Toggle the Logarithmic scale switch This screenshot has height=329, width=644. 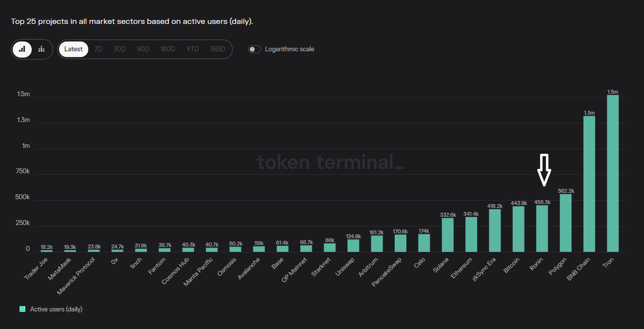tap(254, 49)
